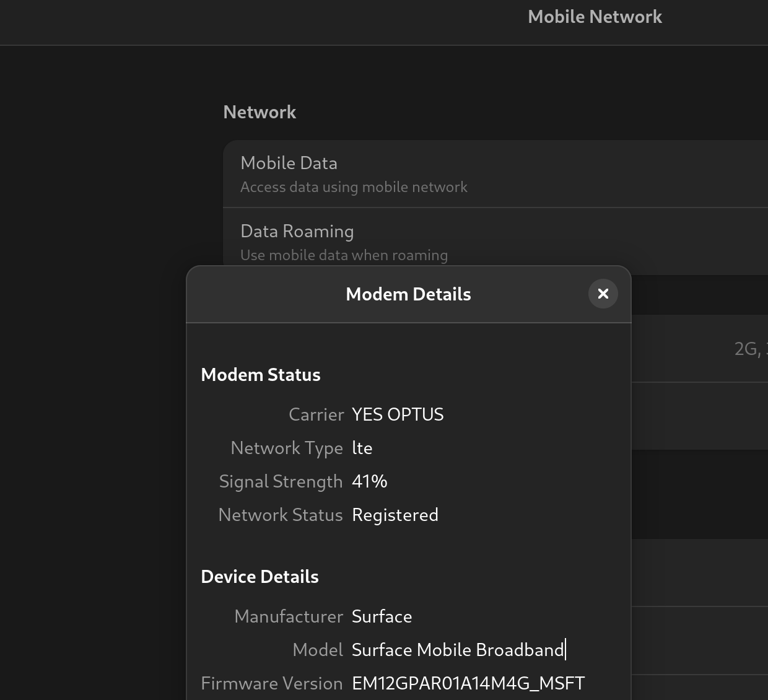The width and height of the screenshot is (768, 700).
Task: Click the Access data using mobile network subtitle
Action: (354, 186)
